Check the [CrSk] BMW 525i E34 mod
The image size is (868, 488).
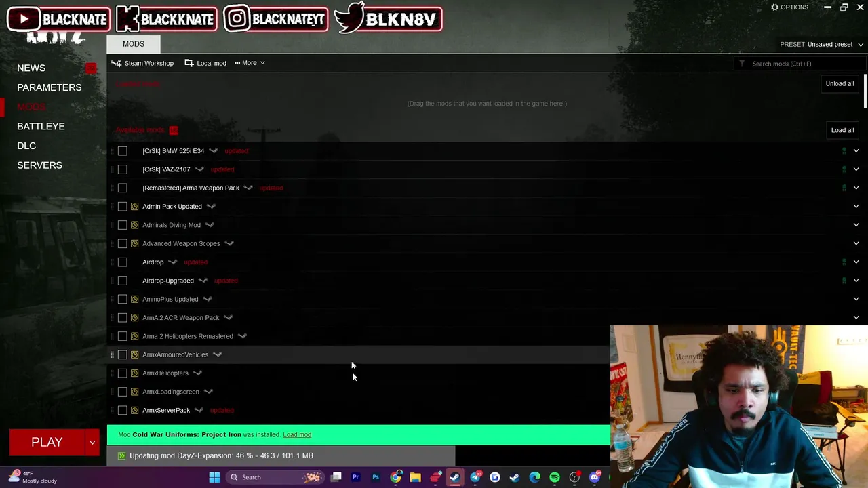point(122,151)
